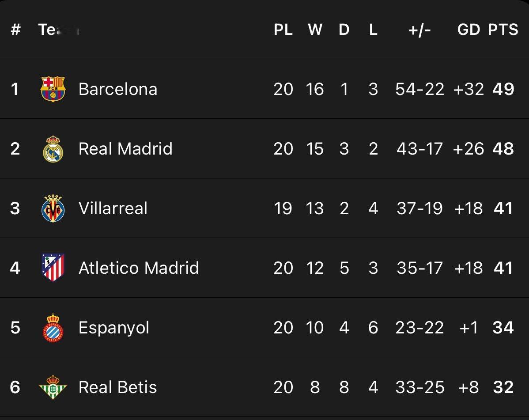Select the Atletico Madrid team name
This screenshot has height=420, width=529.
[139, 268]
